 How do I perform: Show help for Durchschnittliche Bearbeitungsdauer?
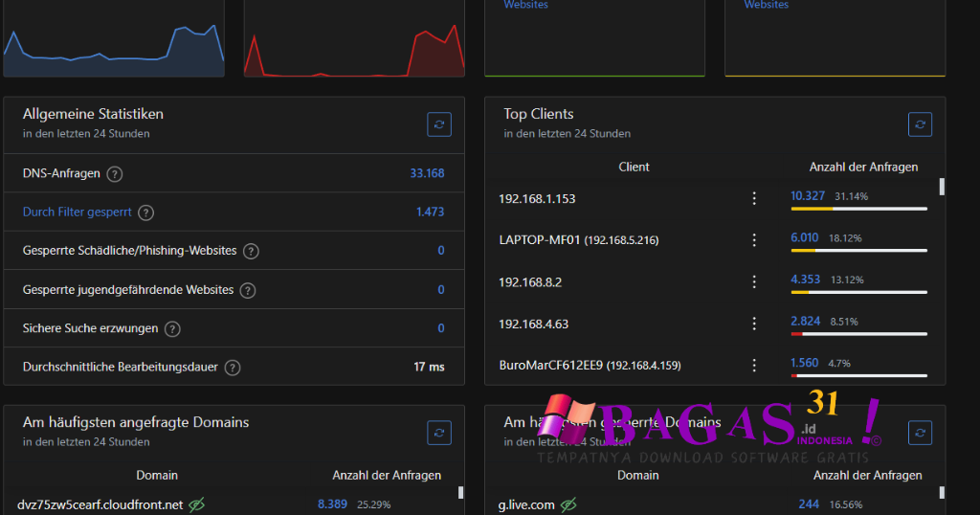point(233,368)
